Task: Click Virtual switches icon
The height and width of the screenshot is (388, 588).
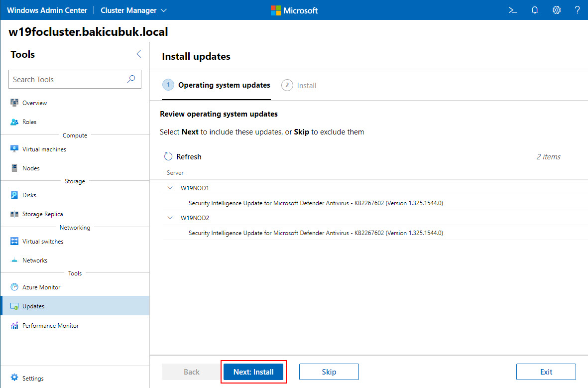Action: click(x=14, y=241)
